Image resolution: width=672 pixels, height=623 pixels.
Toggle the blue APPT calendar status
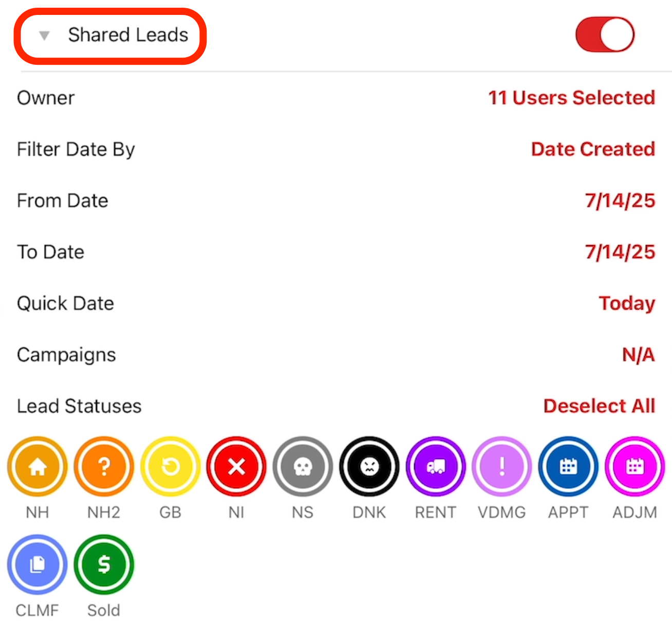coord(568,467)
